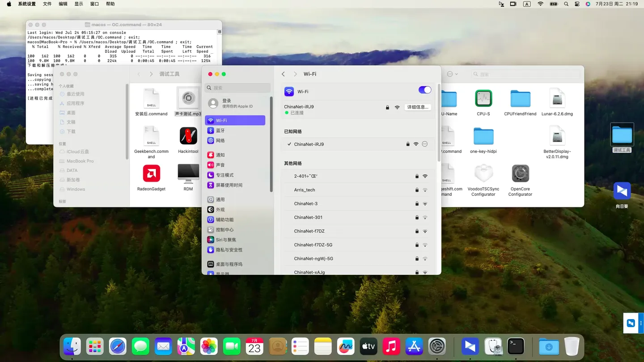Go back using the settings back chevron

click(283, 74)
